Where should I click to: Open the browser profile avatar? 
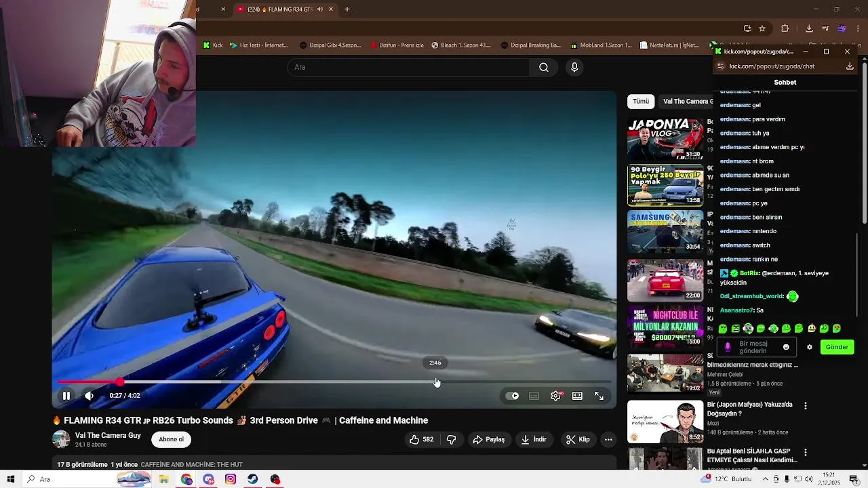842,28
